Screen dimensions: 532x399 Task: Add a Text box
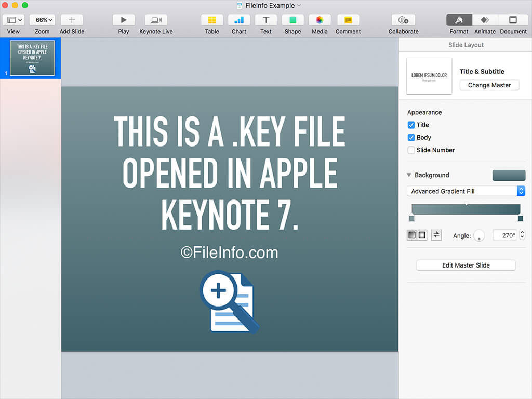(x=266, y=20)
